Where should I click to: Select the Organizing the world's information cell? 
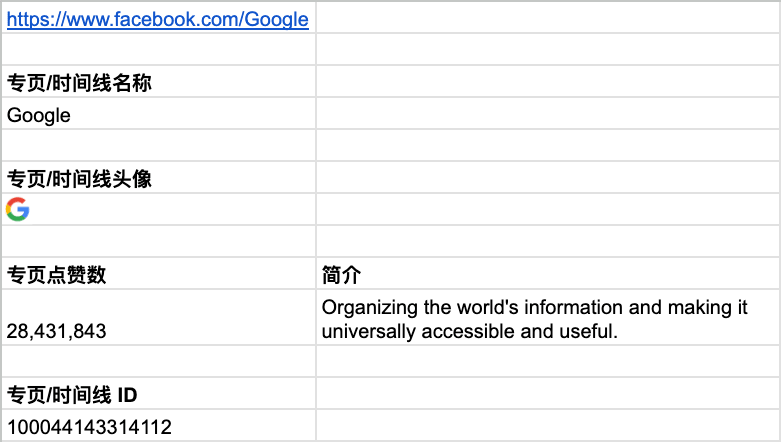click(x=548, y=317)
